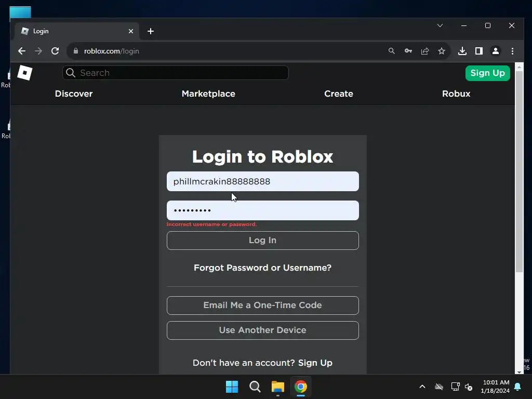The width and height of the screenshot is (532, 399).
Task: Click Email Me a One-Time Code button
Action: click(x=262, y=305)
